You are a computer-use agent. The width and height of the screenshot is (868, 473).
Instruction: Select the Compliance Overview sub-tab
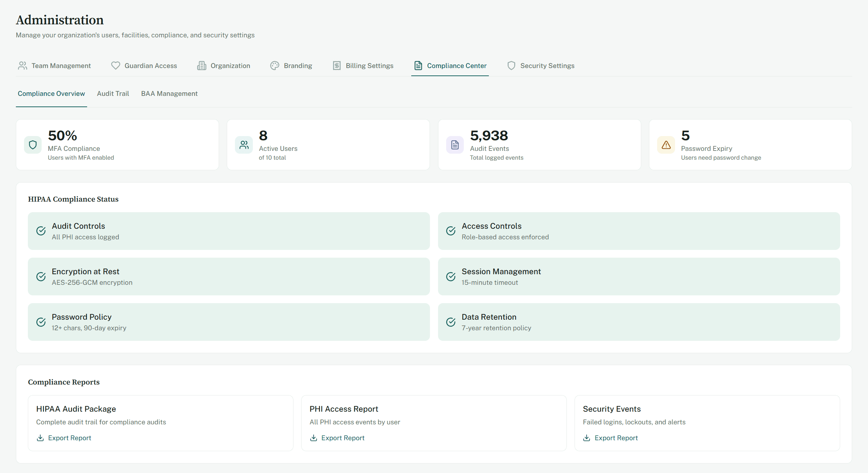pyautogui.click(x=51, y=93)
